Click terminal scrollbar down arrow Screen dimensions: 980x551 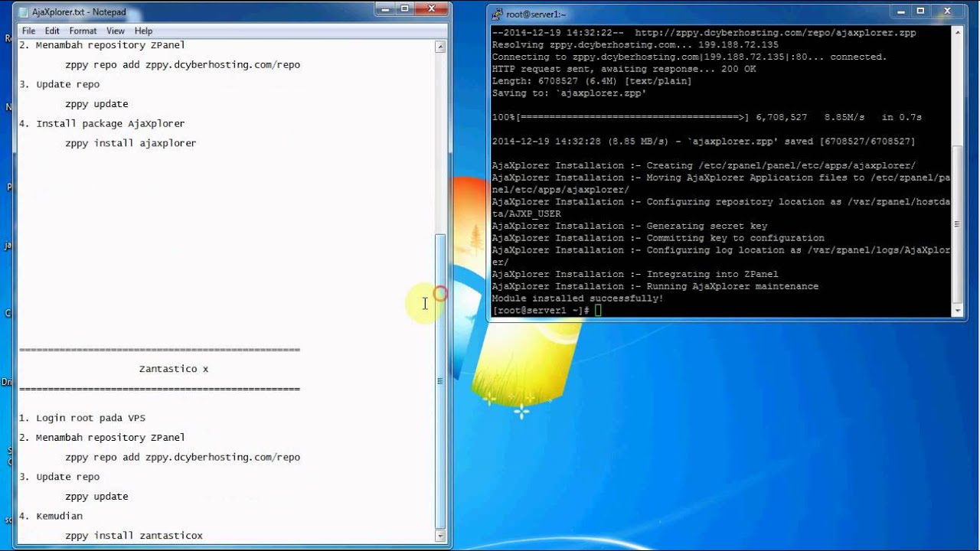[957, 311]
